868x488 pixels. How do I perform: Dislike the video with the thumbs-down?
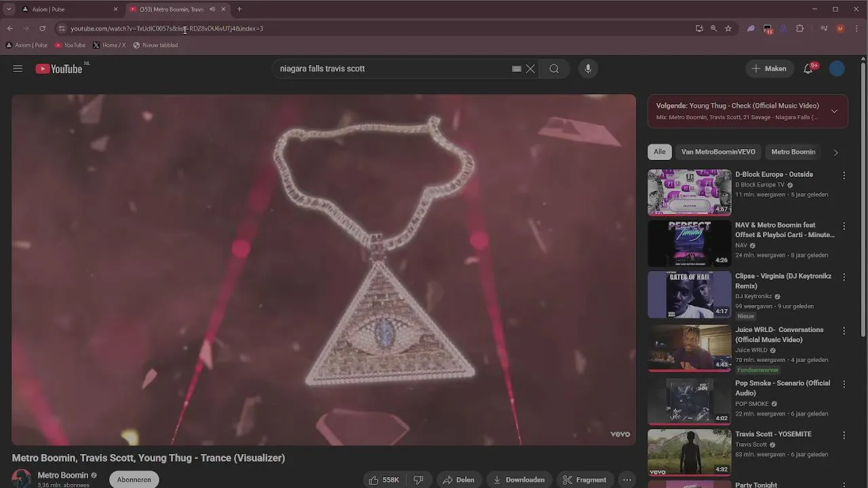(x=418, y=480)
